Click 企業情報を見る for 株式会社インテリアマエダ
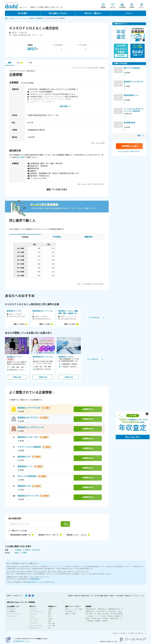Screen dimensions: 151x644 pyautogui.click(x=88, y=409)
